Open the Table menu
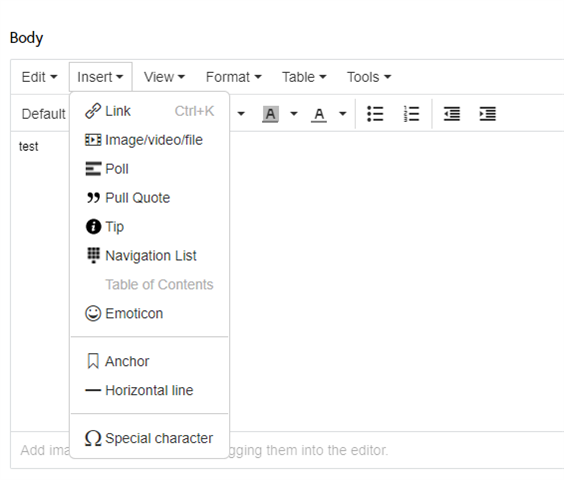Image resolution: width=564 pixels, height=480 pixels. click(304, 77)
